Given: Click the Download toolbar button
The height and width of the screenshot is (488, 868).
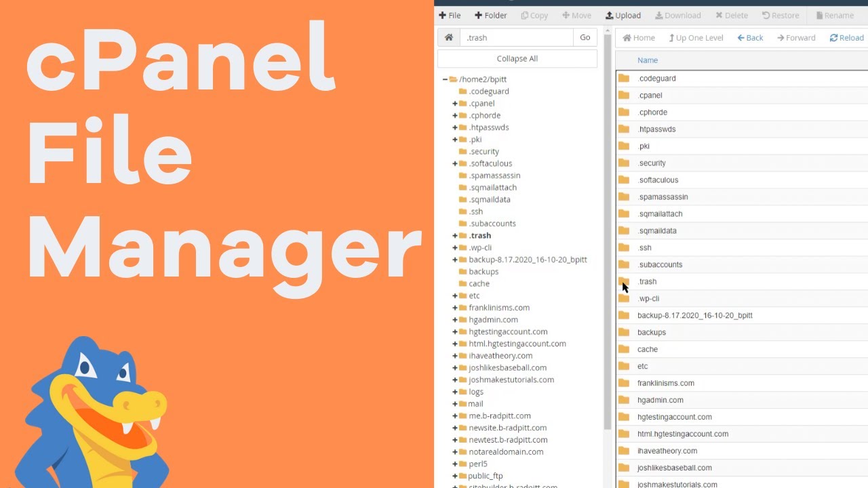Looking at the screenshot, I should [678, 16].
